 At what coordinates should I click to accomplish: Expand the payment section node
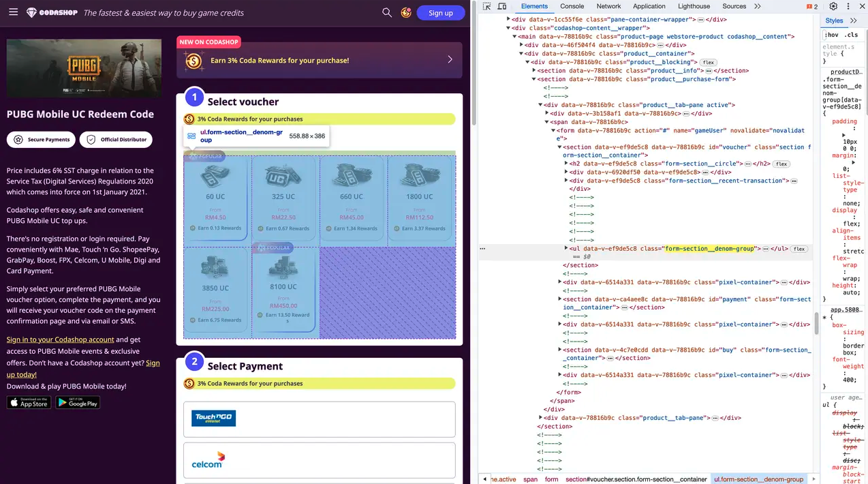point(560,299)
